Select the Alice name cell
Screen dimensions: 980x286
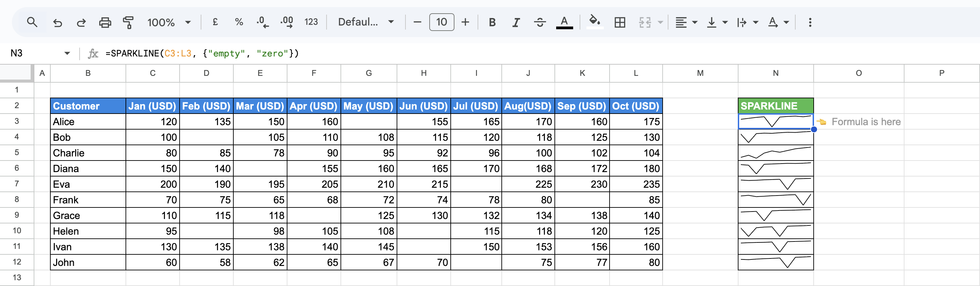(88, 122)
